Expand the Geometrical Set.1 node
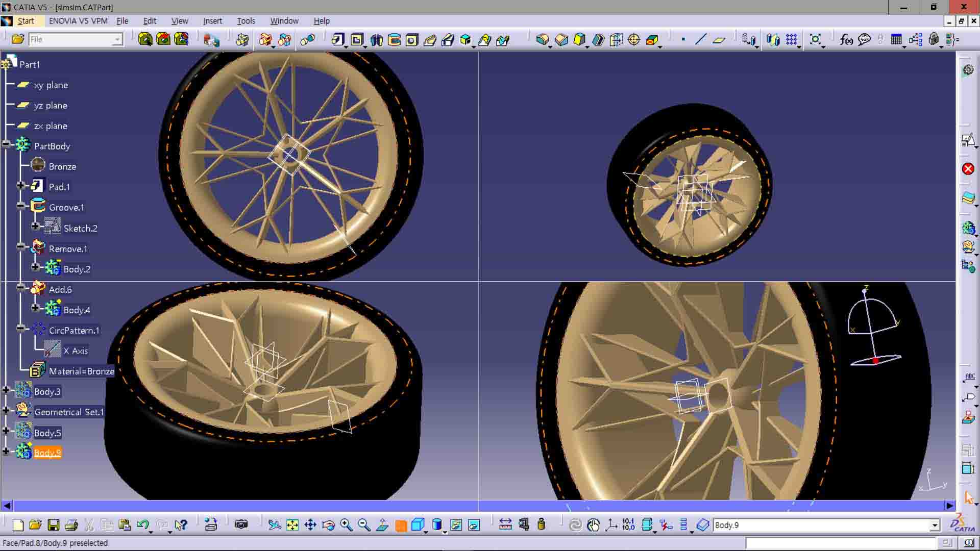The height and width of the screenshot is (551, 980). (6, 411)
